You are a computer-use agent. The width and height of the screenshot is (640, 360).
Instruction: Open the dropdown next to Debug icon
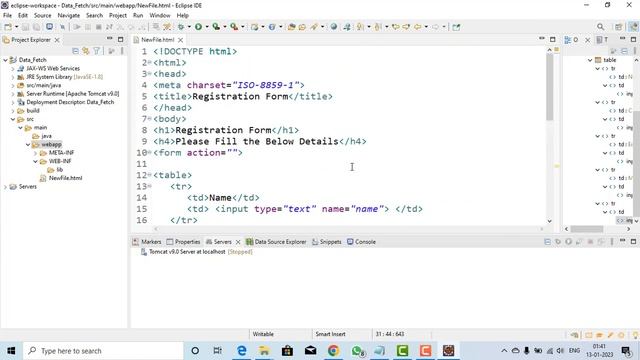[189, 27]
